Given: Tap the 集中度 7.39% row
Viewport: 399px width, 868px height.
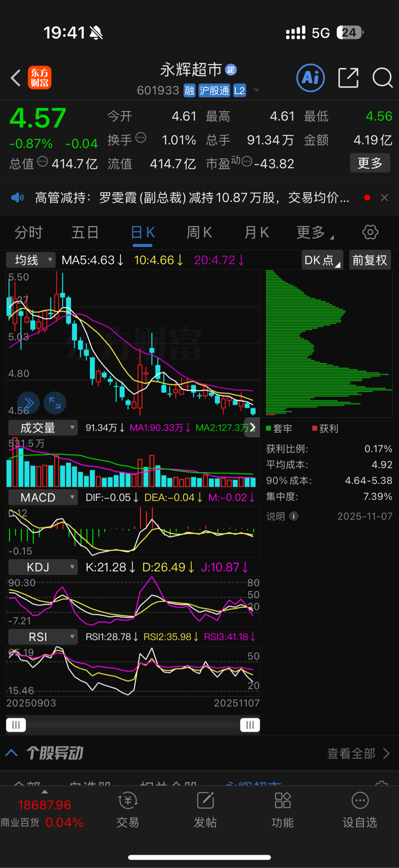Looking at the screenshot, I should pos(329,497).
